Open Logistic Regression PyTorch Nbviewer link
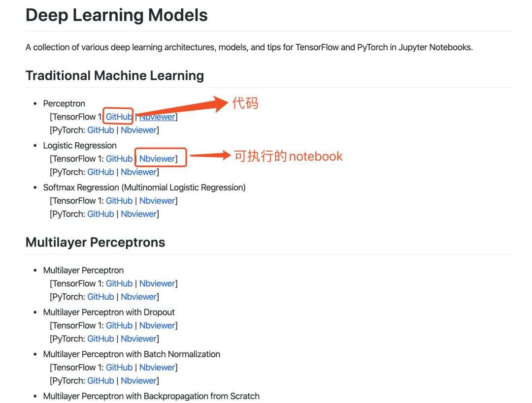This screenshot has width=532, height=403. tap(139, 172)
